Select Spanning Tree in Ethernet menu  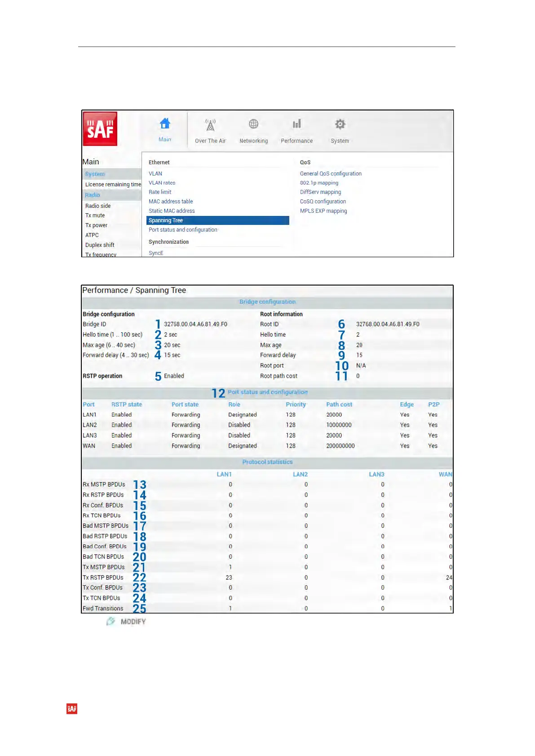coord(166,220)
